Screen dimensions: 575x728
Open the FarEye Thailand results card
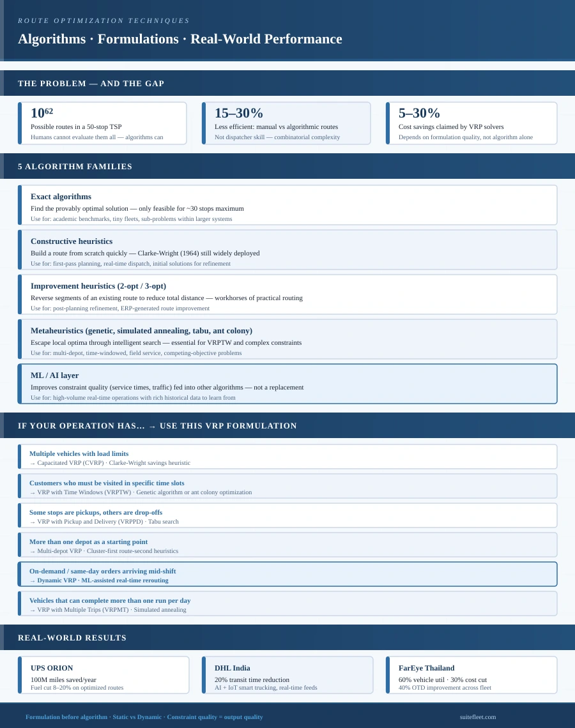(471, 674)
